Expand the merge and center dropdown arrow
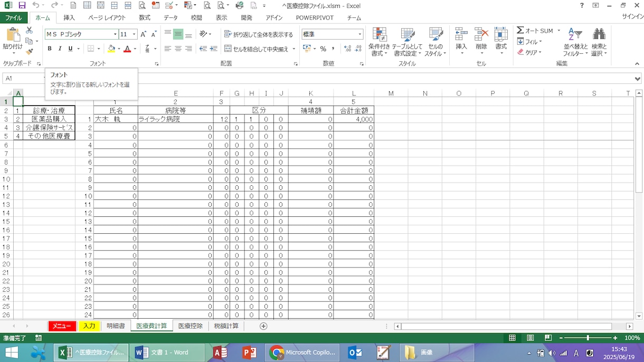Viewport: 644px width, 362px height. pyautogui.click(x=293, y=49)
